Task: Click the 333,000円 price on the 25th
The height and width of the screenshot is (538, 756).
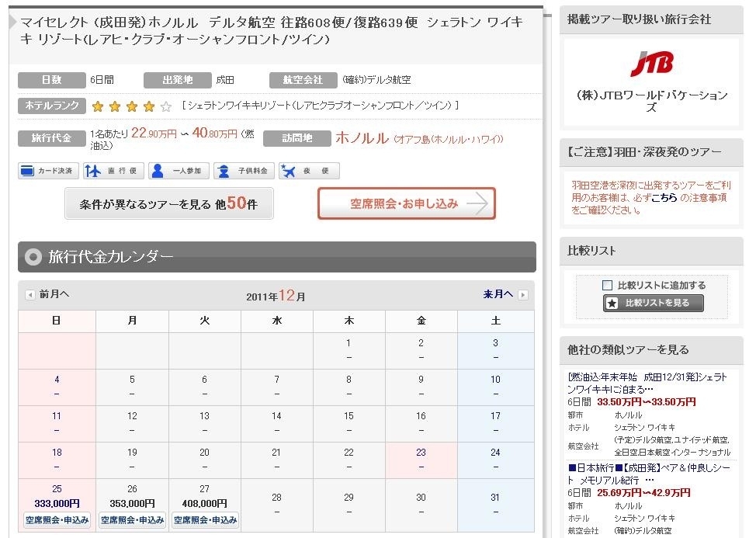Action: [x=57, y=503]
